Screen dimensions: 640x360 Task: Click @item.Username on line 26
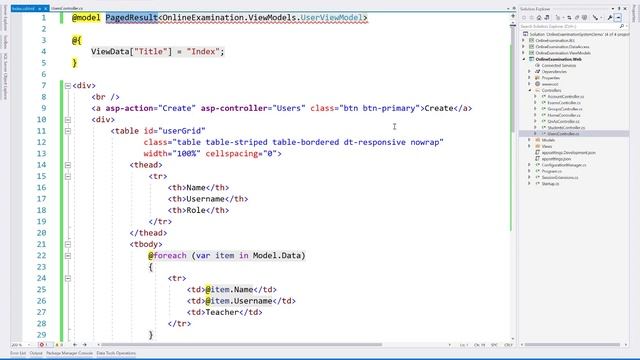[x=239, y=301]
